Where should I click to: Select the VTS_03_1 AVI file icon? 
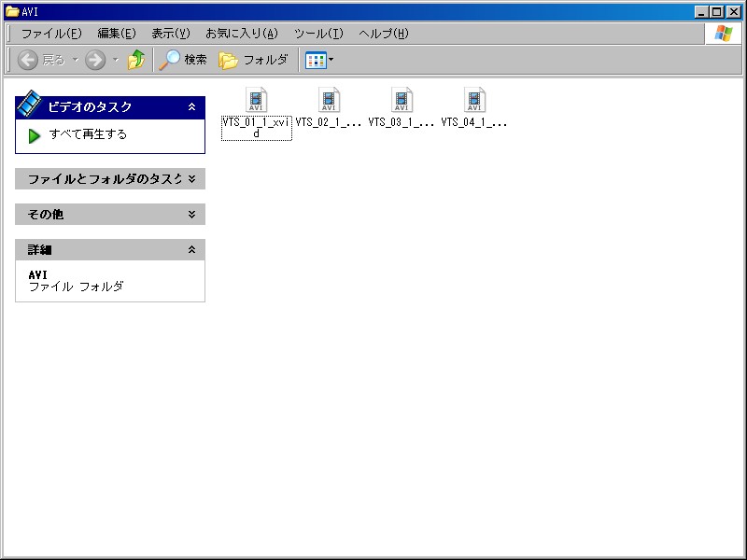coord(402,100)
